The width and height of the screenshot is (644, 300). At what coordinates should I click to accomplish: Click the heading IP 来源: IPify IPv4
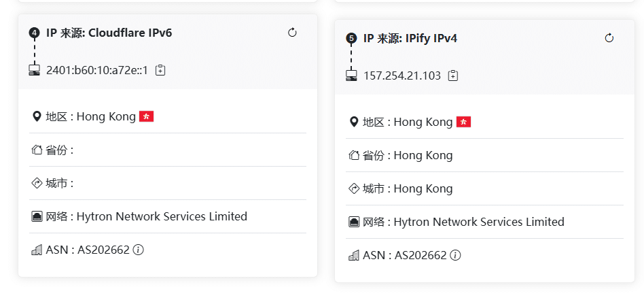(x=410, y=38)
